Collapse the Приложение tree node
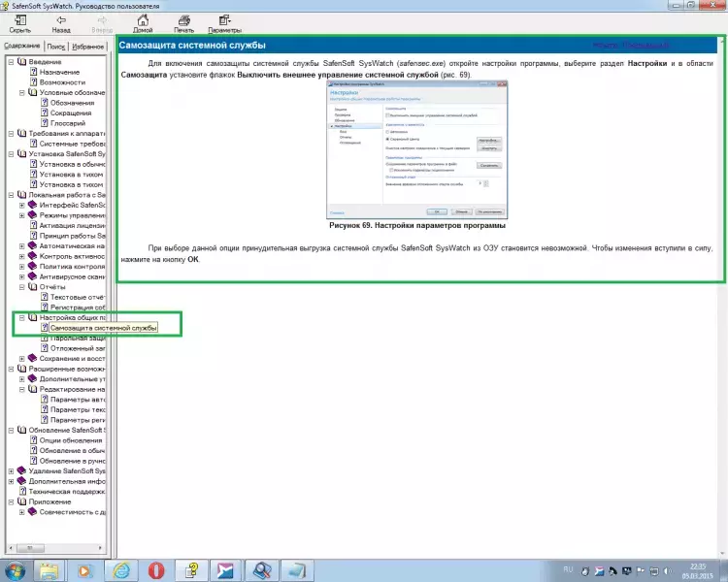Screen dimensions: 728x582 pos(11,501)
